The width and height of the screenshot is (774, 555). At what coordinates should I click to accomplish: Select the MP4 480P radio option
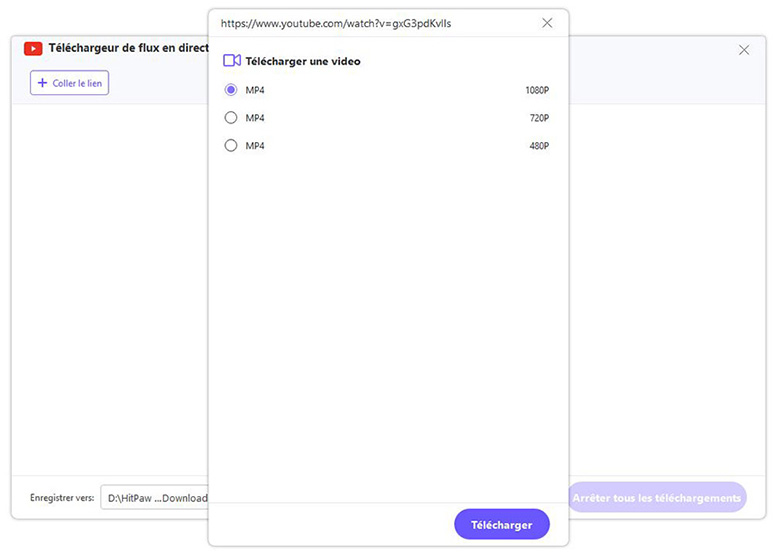click(x=231, y=145)
